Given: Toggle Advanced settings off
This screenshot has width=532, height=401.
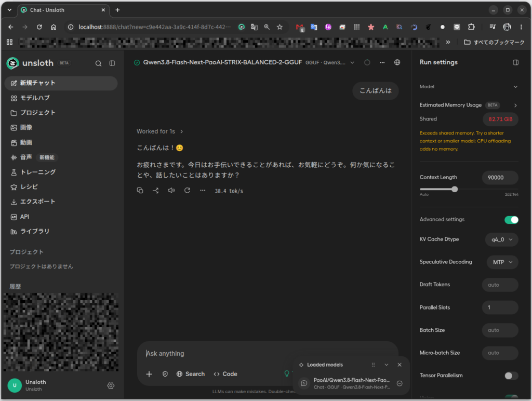Looking at the screenshot, I should pos(511,220).
